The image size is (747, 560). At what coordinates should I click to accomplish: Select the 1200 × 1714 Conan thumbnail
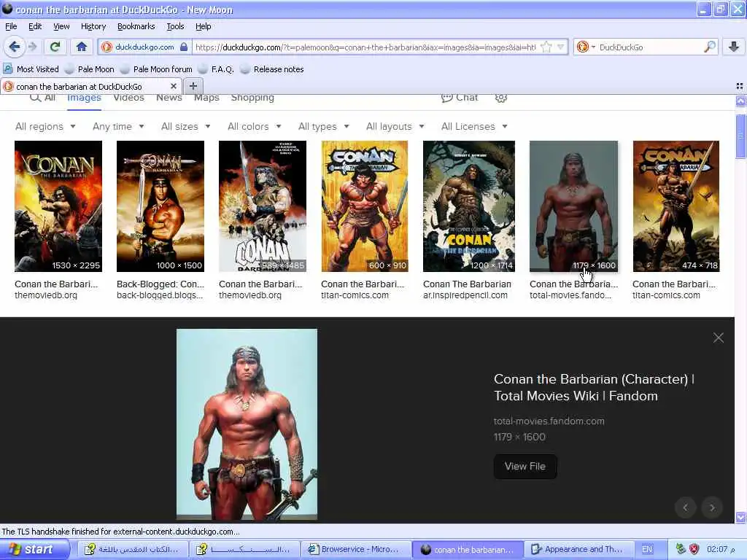point(469,206)
